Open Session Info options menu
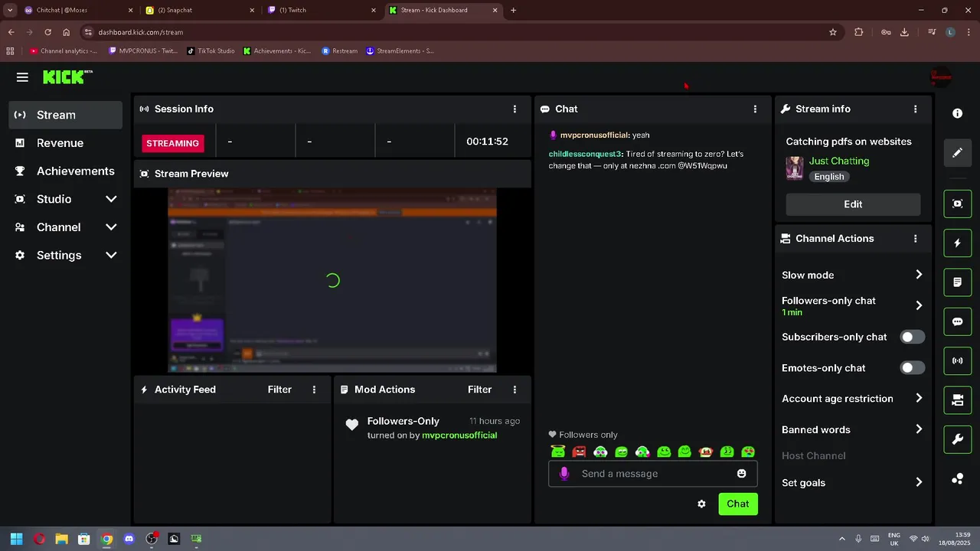Screen dimensions: 980x551 pos(514,109)
